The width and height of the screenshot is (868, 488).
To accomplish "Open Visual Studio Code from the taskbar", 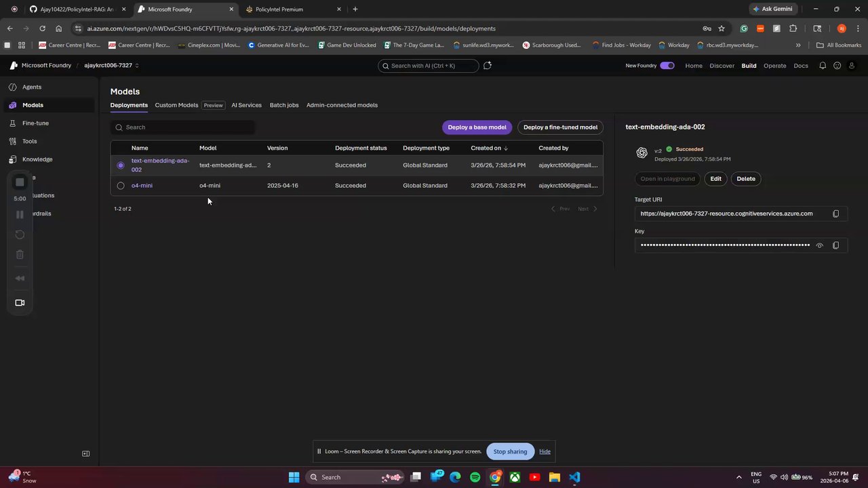I will tap(574, 477).
